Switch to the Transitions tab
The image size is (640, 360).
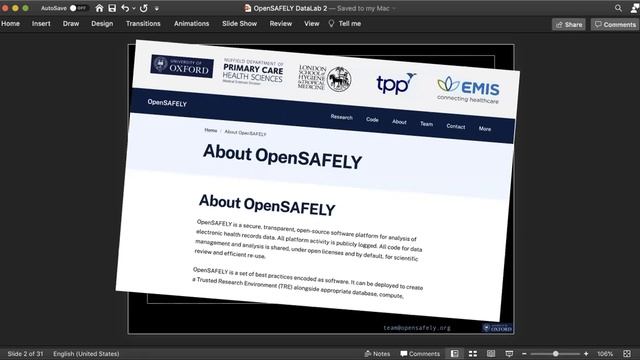coord(143,24)
